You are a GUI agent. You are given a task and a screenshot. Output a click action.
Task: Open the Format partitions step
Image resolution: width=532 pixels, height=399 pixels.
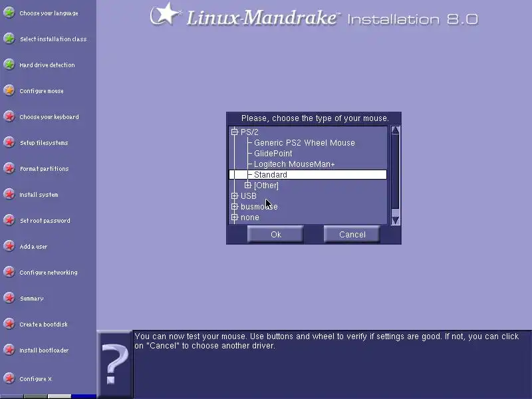tap(44, 169)
